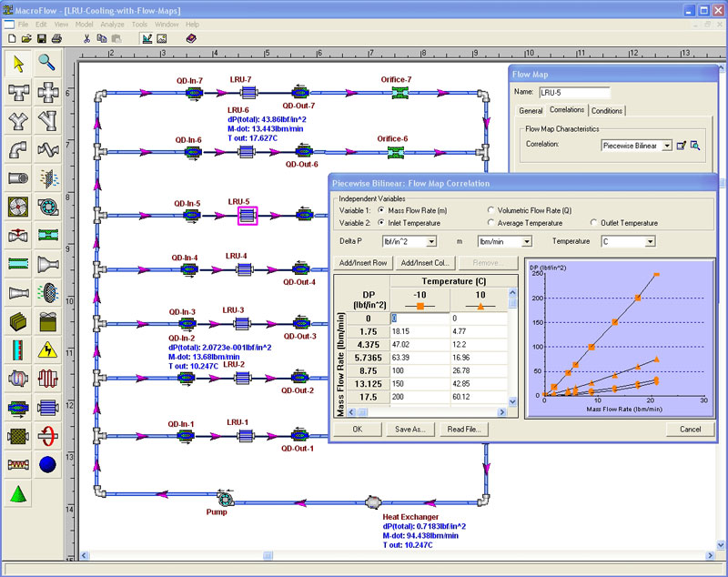Click Read File... button
Viewport: 728px width, 577px height.
(x=464, y=430)
